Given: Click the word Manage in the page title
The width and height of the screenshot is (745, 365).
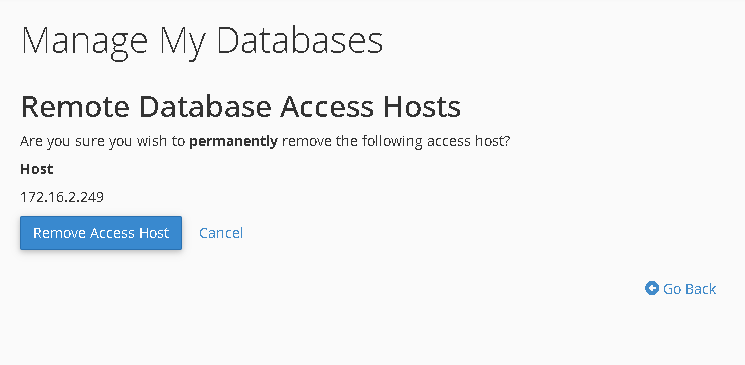Looking at the screenshot, I should pos(85,42).
